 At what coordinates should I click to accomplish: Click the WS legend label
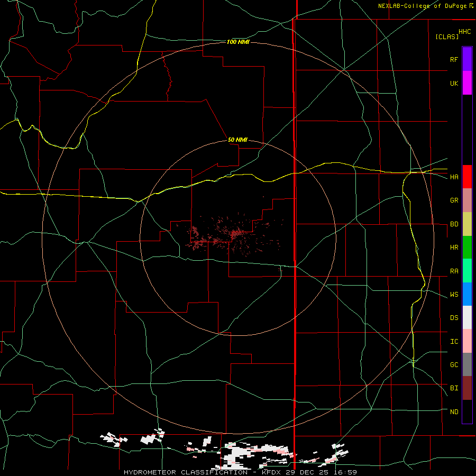(454, 295)
